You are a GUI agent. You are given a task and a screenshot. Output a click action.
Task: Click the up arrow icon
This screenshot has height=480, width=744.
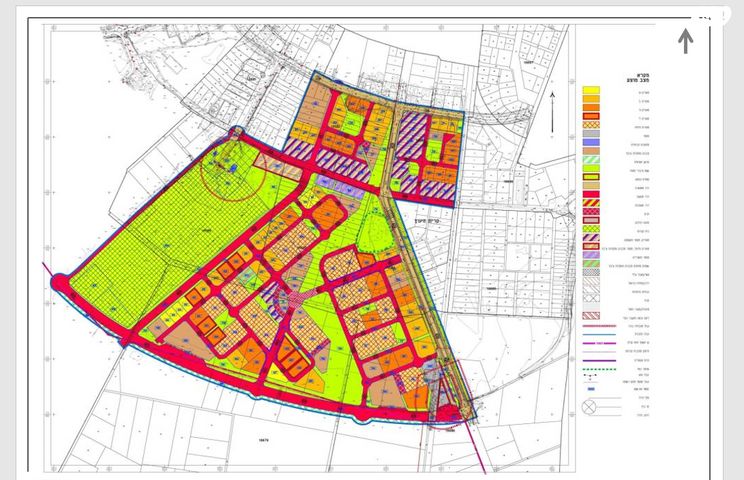click(x=686, y=41)
